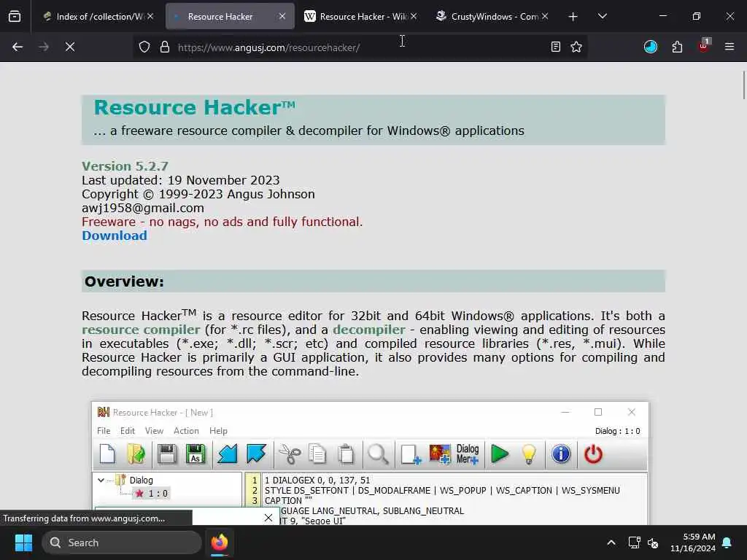The image size is (747, 560).
Task: Click the padlock site security icon
Action: pos(165,47)
